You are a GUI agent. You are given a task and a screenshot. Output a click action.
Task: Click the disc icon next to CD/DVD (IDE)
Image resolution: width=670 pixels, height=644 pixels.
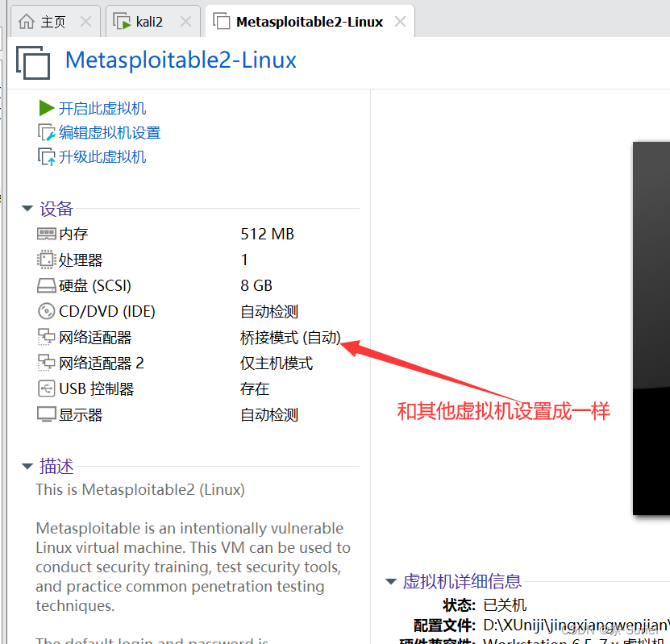click(46, 311)
